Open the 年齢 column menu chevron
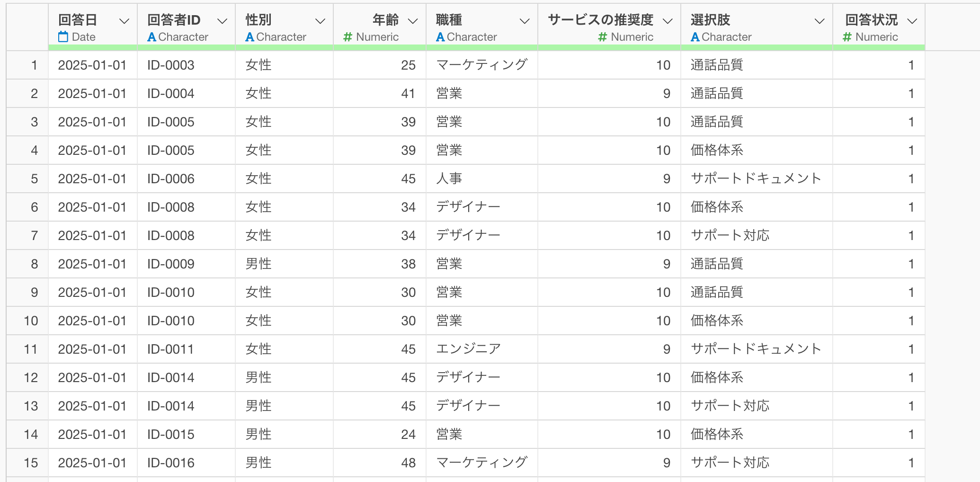Screen dimensions: 980x482 [413, 21]
